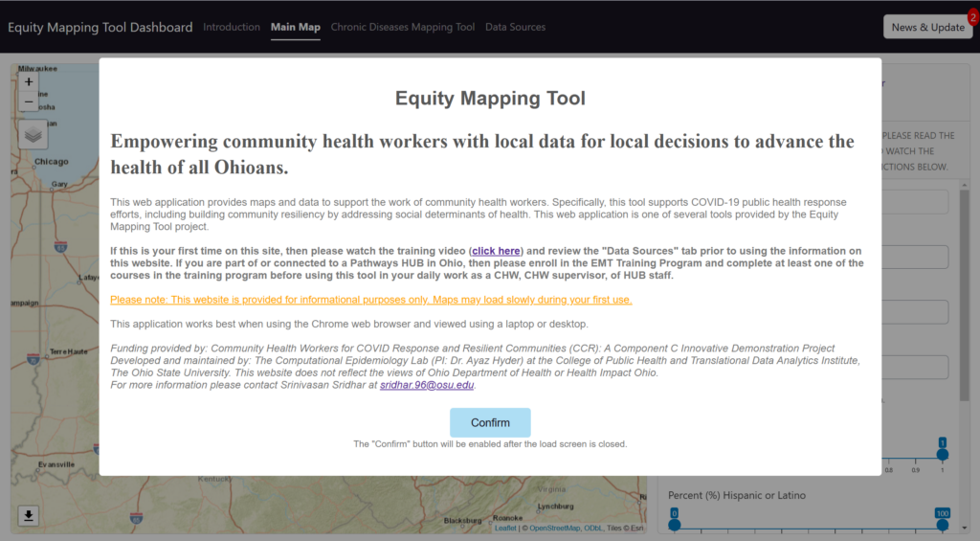The image size is (980, 541).
Task: Click the Leaflet attribution link
Action: coord(504,529)
